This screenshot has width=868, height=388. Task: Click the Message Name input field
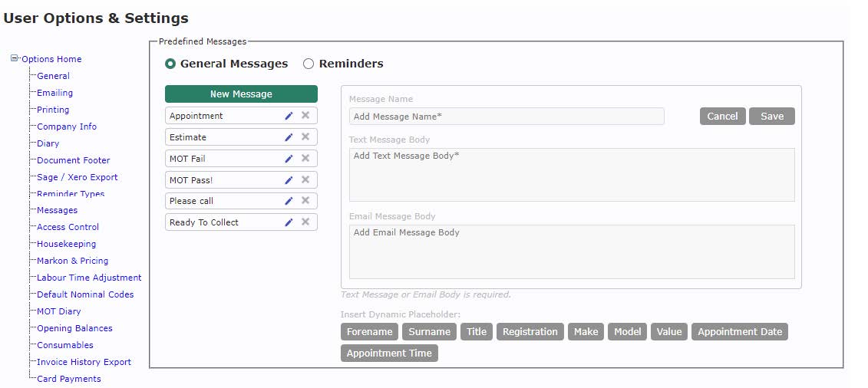[506, 117]
